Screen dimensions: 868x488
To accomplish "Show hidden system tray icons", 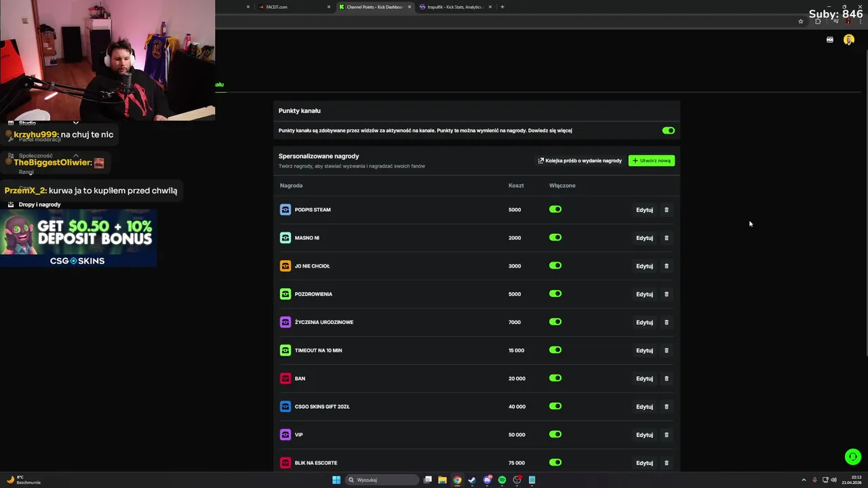I will click(804, 480).
